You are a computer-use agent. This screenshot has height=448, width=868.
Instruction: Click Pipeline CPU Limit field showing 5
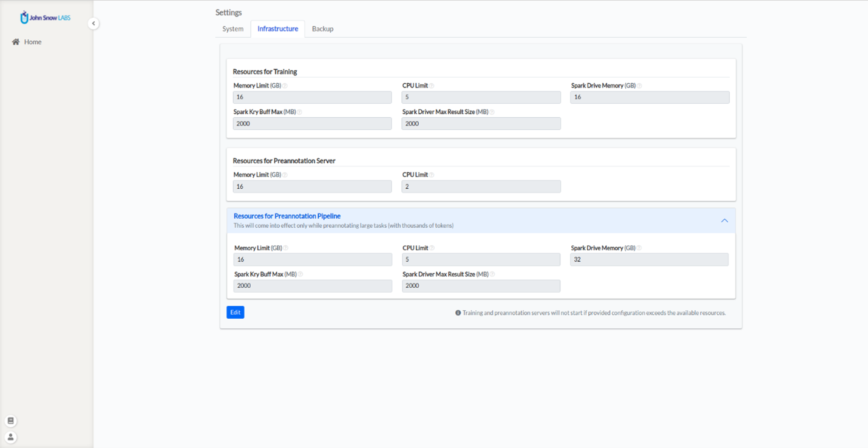481,260
